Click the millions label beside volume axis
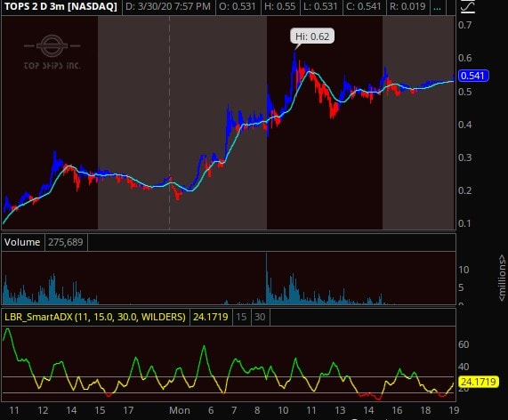The height and width of the screenshot is (420, 508). (x=502, y=278)
